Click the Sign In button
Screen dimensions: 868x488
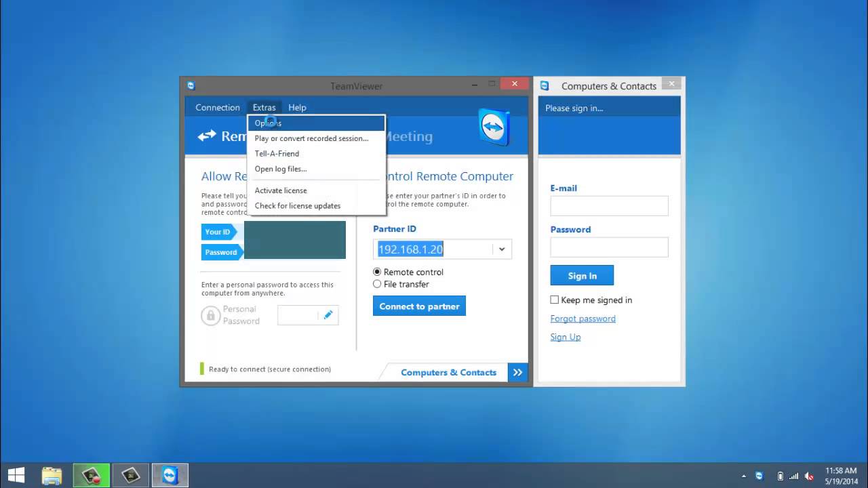[583, 275]
